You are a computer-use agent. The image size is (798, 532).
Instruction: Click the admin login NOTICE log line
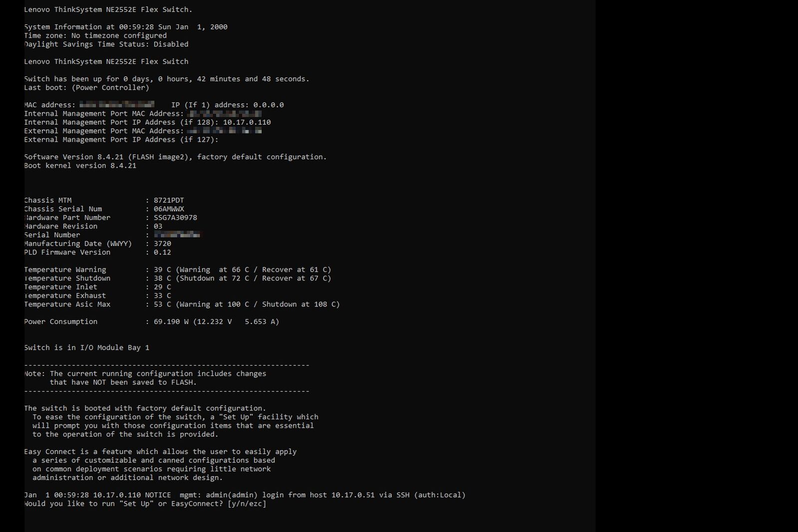[245, 495]
